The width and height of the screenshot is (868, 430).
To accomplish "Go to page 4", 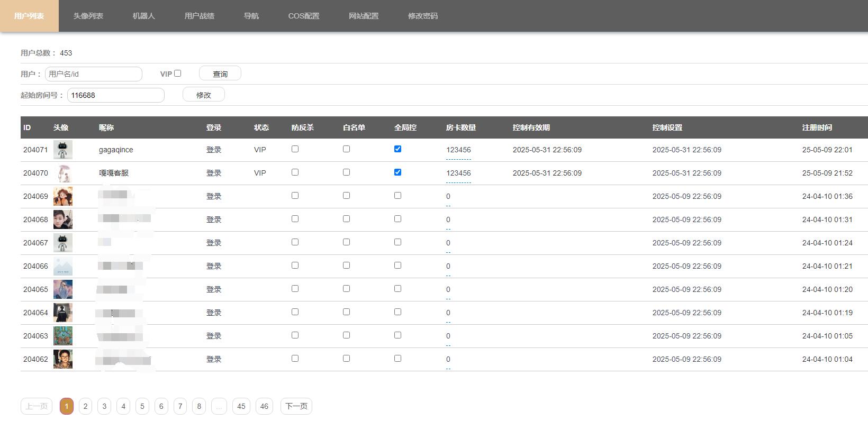I will [x=123, y=406].
